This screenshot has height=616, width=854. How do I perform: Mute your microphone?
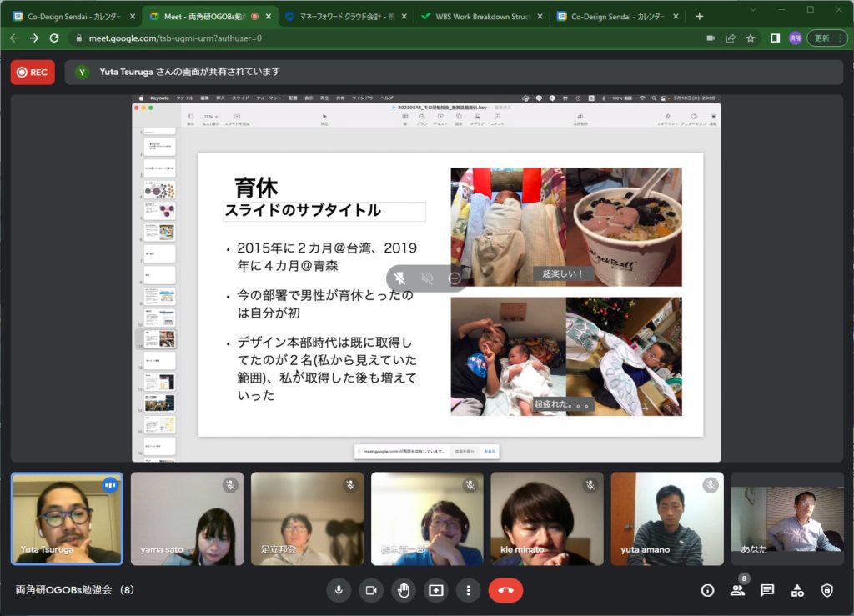[x=339, y=590]
